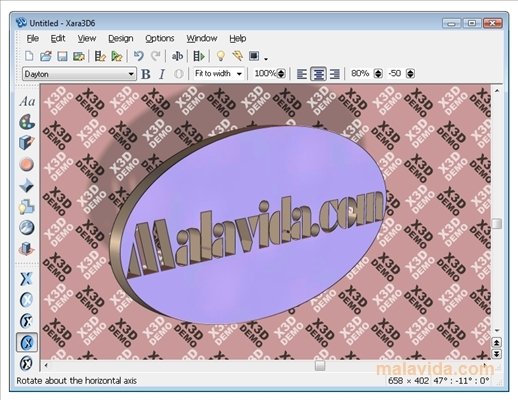
Task: Select the light blue circled X rotate tool
Action: 27,300
